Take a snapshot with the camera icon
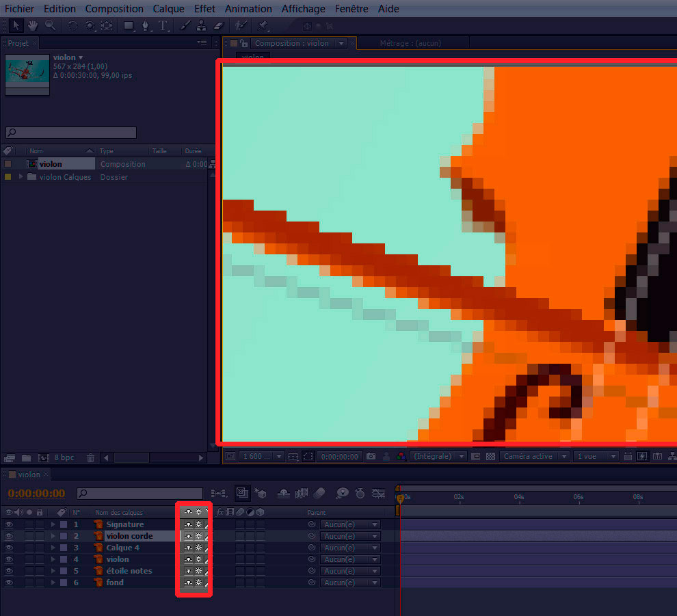Viewport: 677px width, 616px height. click(x=371, y=456)
